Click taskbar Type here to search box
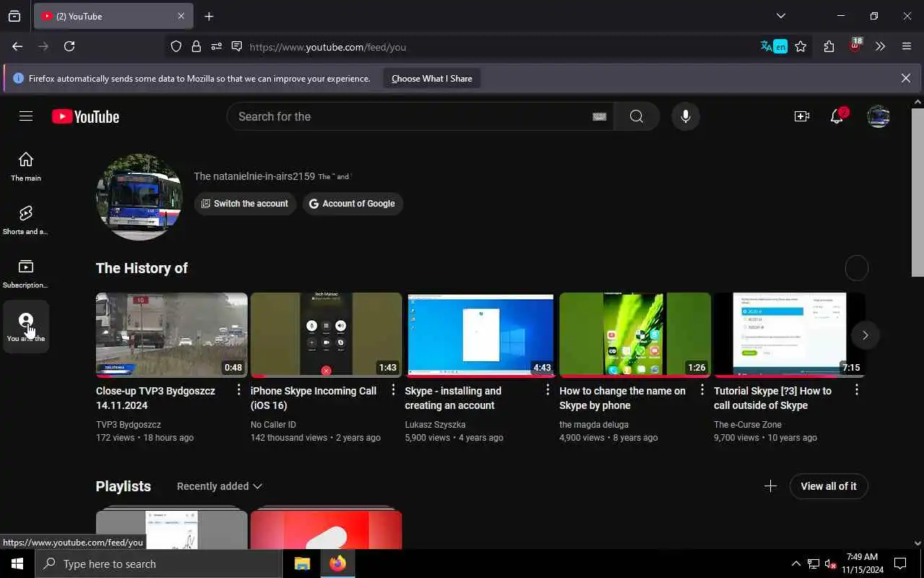924x578 pixels. [159, 564]
